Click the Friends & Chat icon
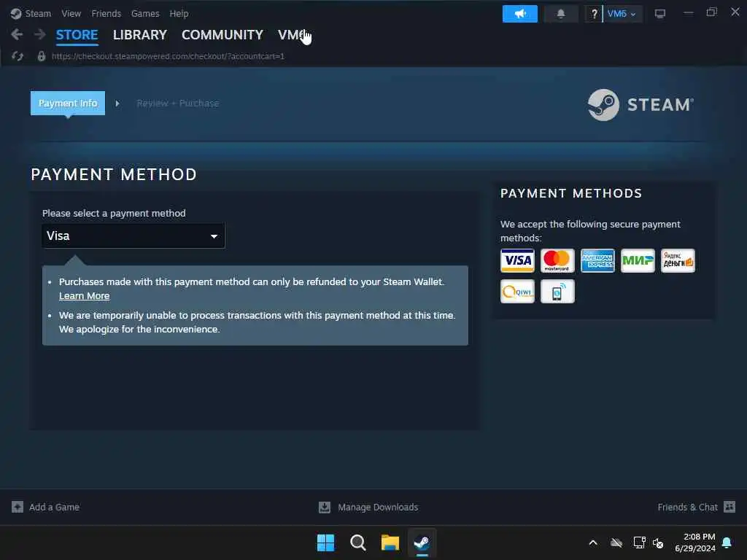747x560 pixels. (729, 507)
